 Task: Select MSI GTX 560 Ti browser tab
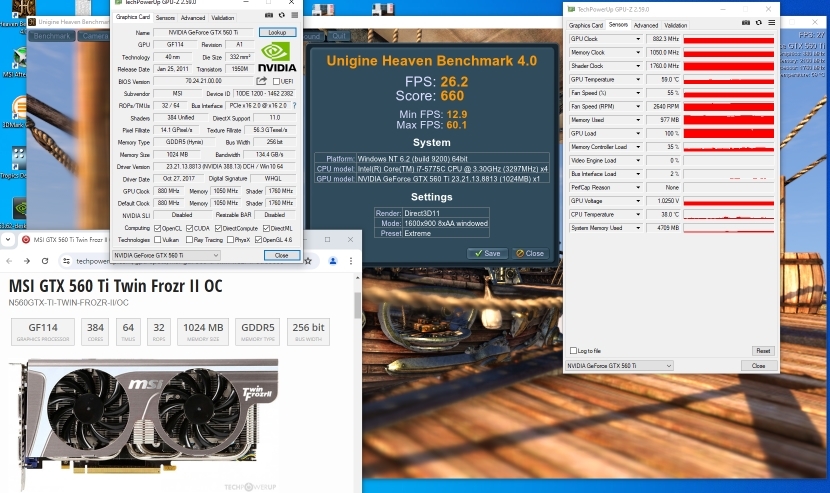64,239
